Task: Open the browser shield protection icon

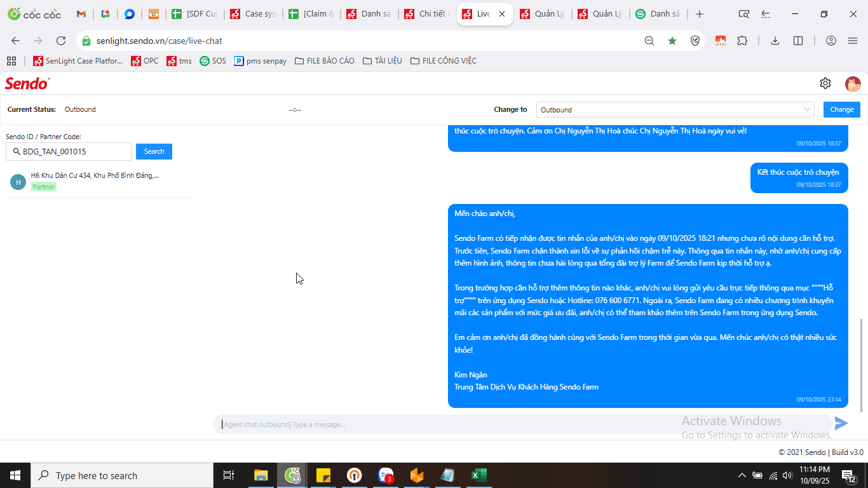Action: (x=695, y=41)
